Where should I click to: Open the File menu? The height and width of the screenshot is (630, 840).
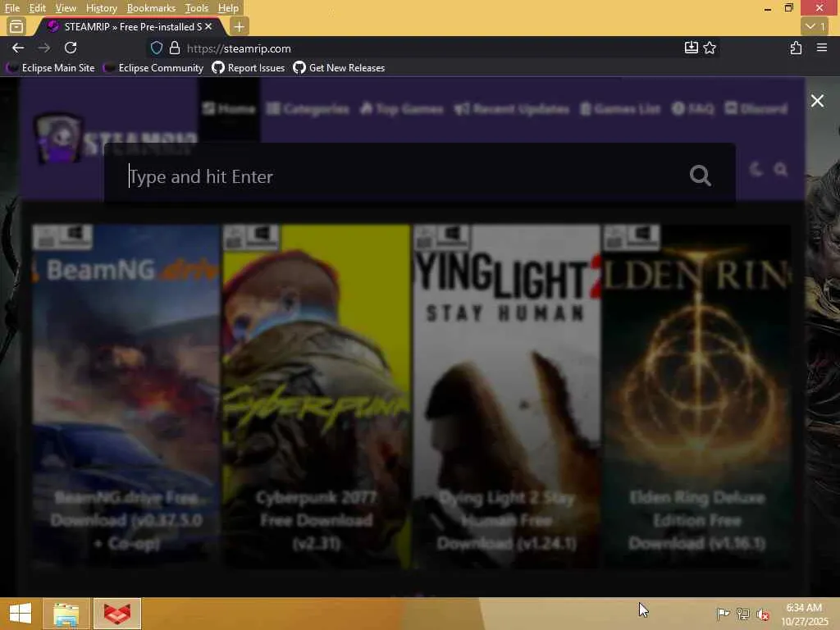click(11, 8)
